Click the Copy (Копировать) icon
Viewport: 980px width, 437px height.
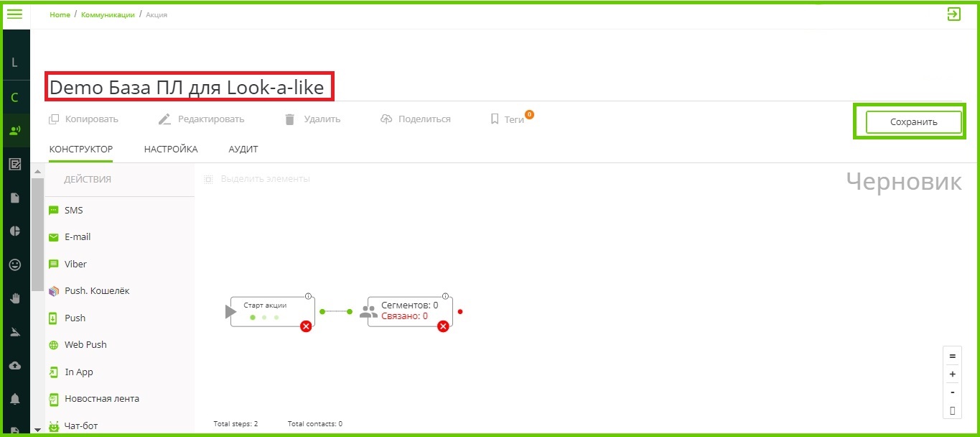[54, 119]
